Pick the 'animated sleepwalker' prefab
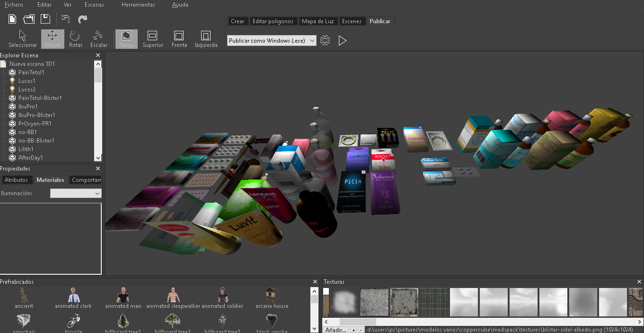The height and width of the screenshot is (333, 644). point(173,298)
